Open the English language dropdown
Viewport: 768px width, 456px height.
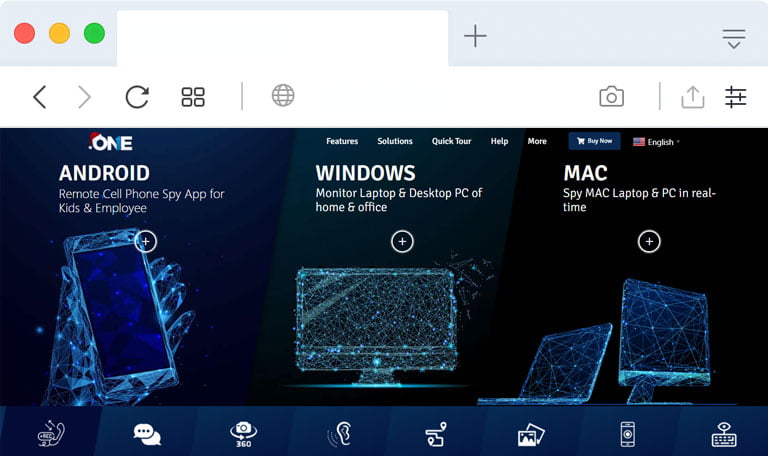[656, 142]
